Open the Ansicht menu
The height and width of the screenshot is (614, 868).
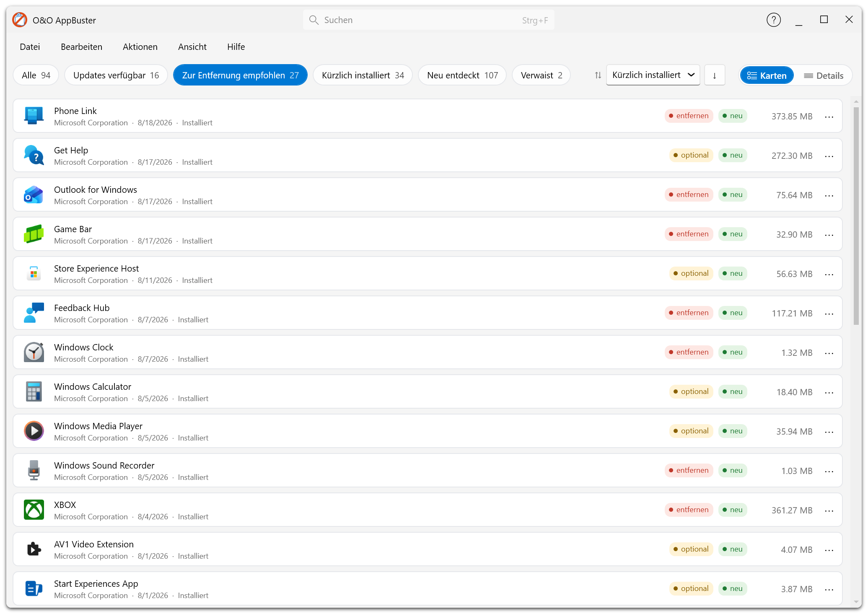[192, 47]
